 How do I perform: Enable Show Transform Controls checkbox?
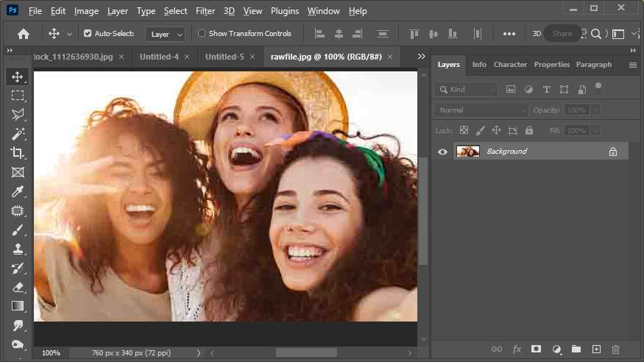[202, 33]
